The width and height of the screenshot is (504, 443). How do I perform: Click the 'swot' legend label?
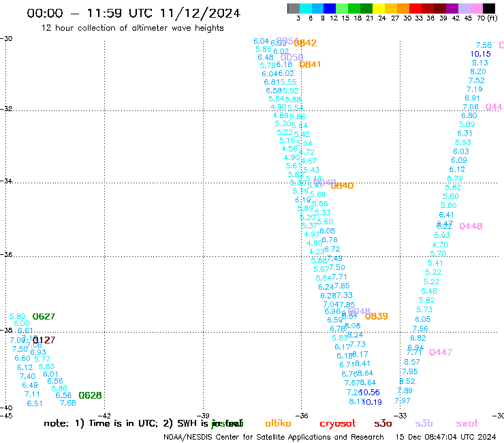pos(467,424)
